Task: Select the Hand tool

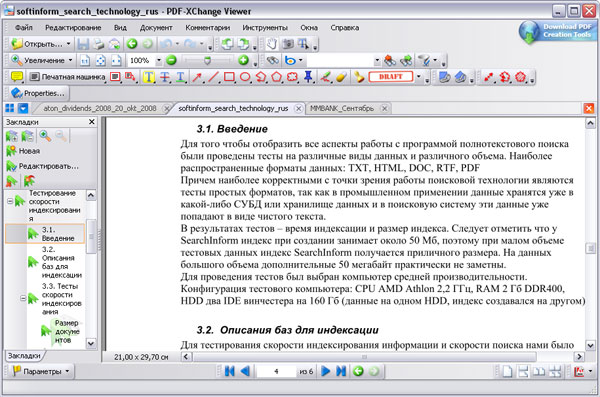Action: click(x=272, y=44)
